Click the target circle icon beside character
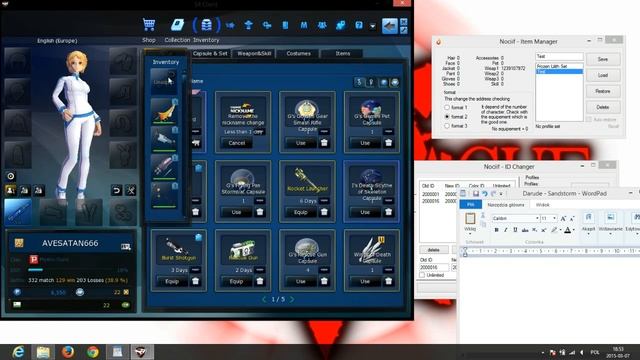640x360 pixels. [x=11, y=176]
